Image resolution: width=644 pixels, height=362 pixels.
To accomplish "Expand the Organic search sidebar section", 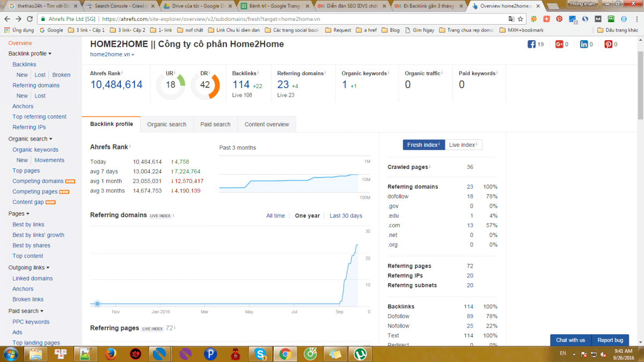I will [x=30, y=139].
